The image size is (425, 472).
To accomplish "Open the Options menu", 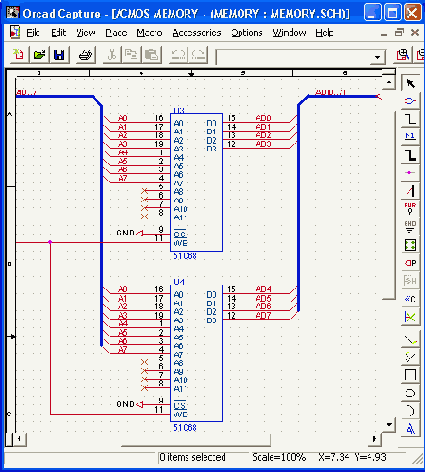I will coord(247,33).
